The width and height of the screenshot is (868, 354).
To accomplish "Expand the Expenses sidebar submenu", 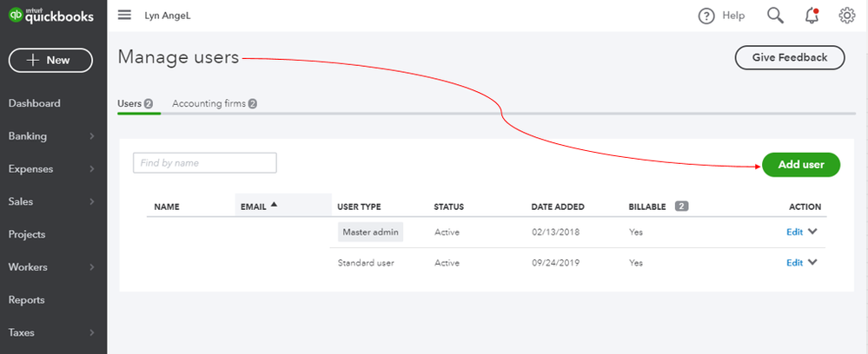I will (x=92, y=168).
